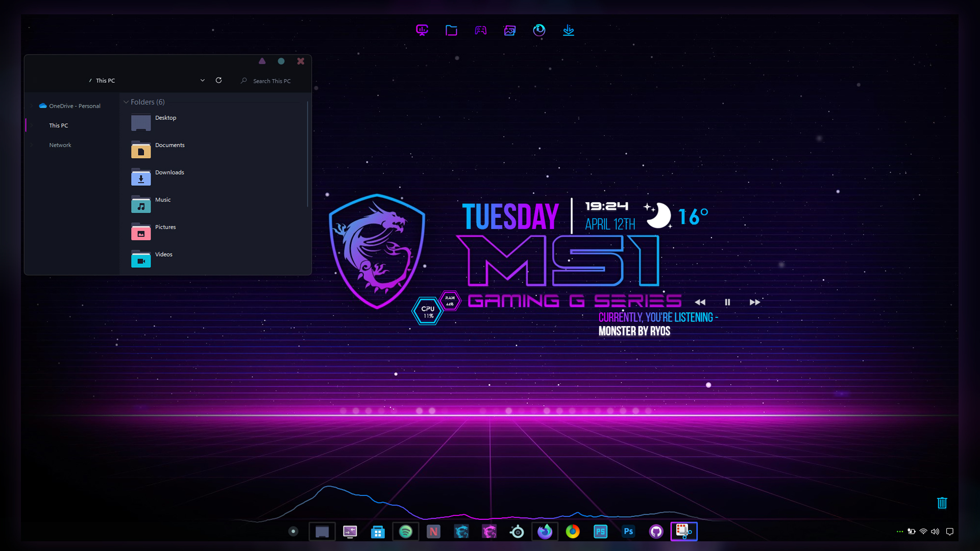Expand the Network tree node

tap(32, 145)
